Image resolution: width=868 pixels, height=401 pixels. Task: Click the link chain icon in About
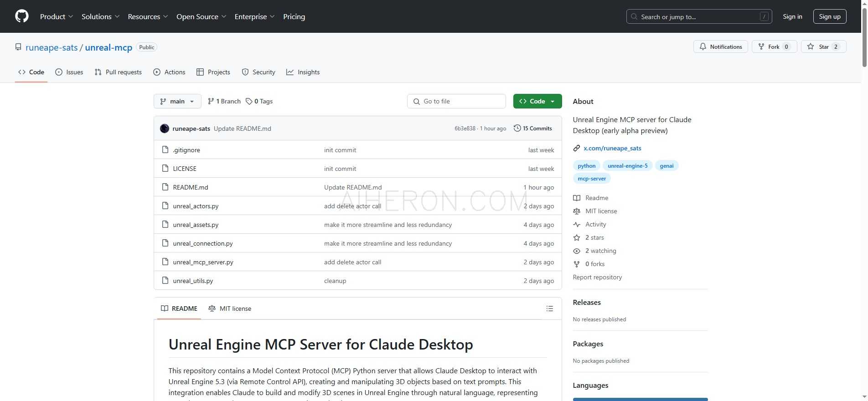[x=577, y=148]
